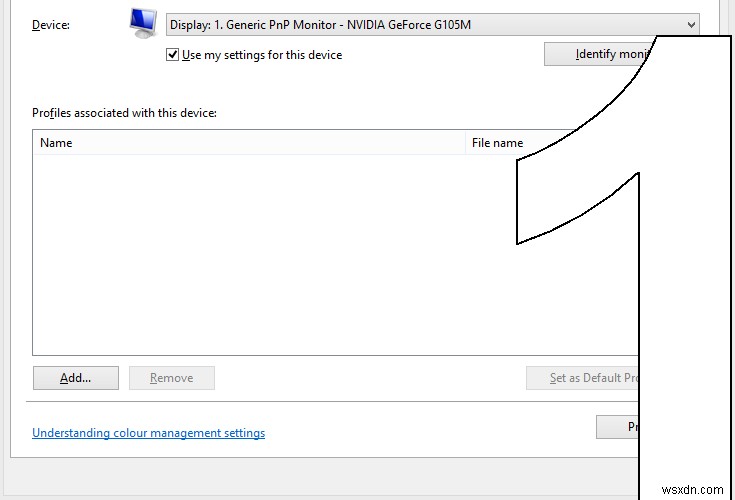This screenshot has height=500, width=735.
Task: Click the monitor icon beside Device
Action: pos(143,23)
